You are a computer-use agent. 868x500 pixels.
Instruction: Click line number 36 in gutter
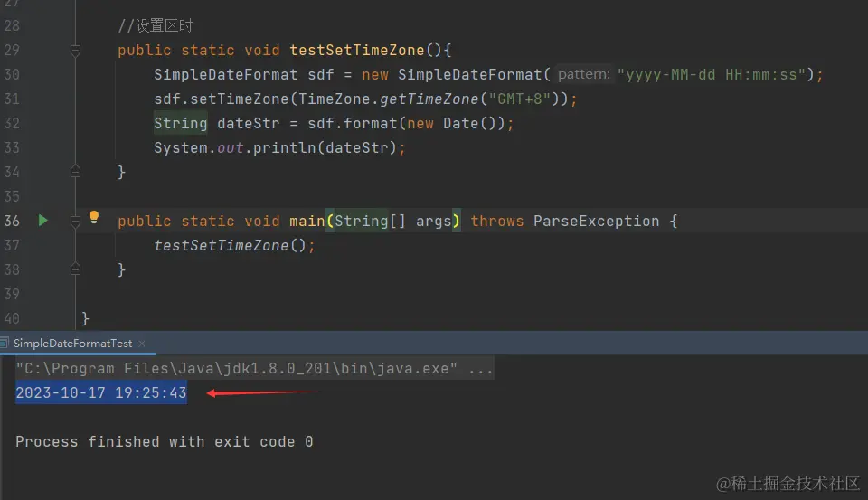(12, 221)
